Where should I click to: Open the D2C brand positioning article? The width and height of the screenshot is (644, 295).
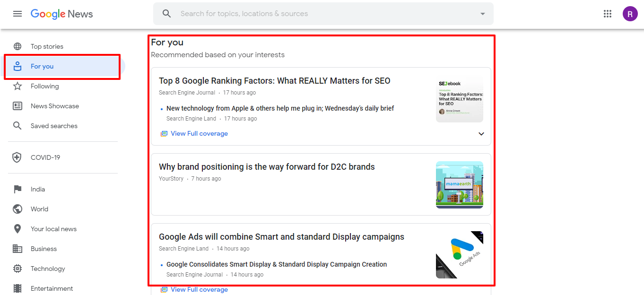267,167
